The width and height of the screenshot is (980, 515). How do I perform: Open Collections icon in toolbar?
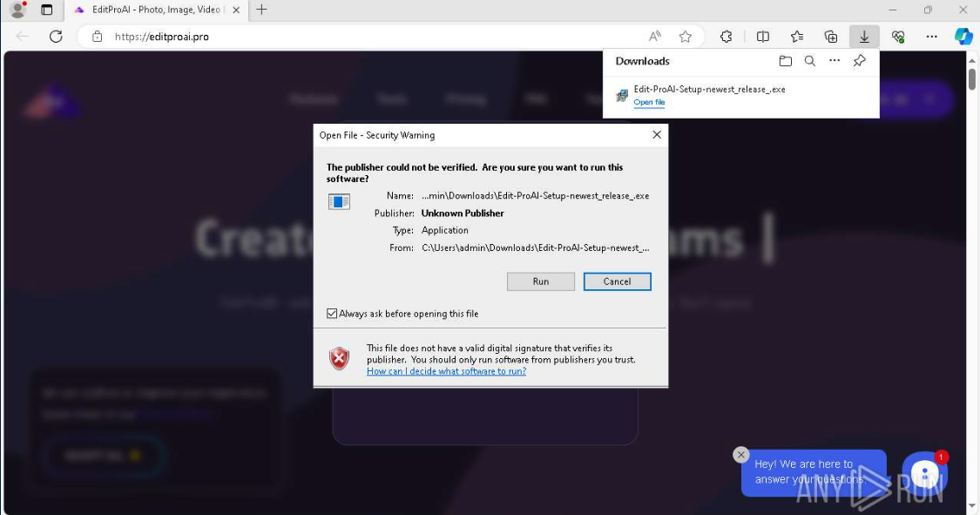coord(831,37)
